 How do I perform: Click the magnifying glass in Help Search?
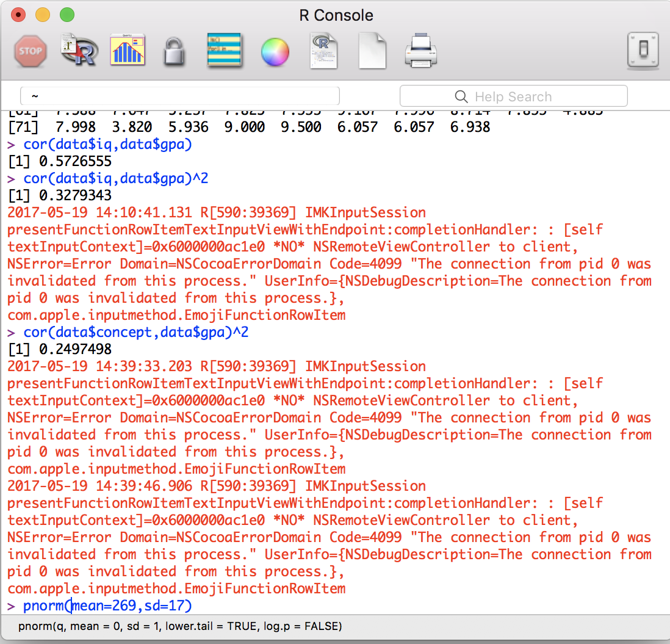(461, 96)
